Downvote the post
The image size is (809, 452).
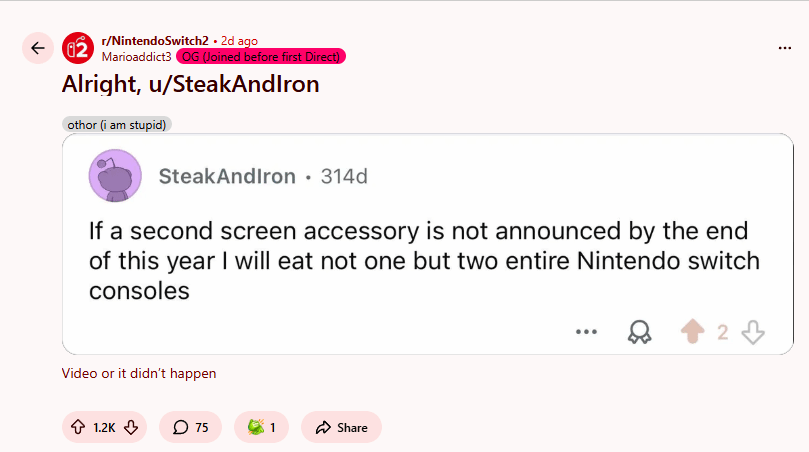pyautogui.click(x=131, y=427)
